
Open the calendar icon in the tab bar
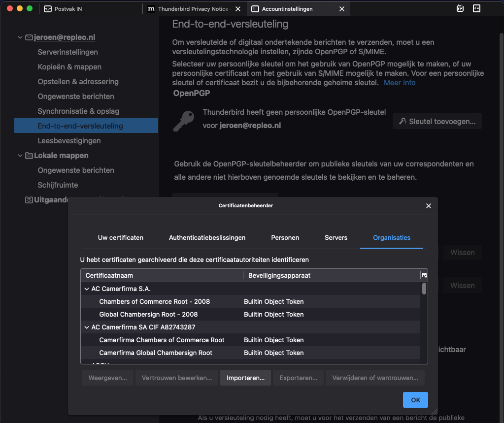point(460,9)
